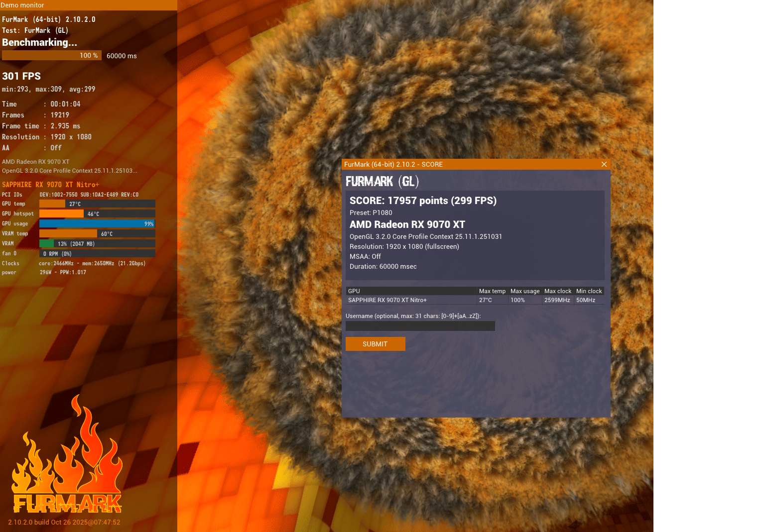
Task: Click the FURMARK (GL) title in dialog
Action: pyautogui.click(x=382, y=181)
